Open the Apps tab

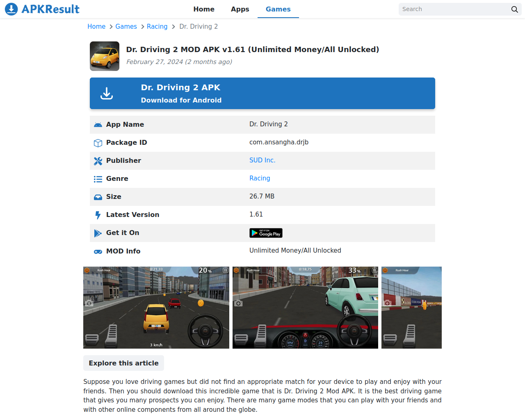[x=240, y=9]
